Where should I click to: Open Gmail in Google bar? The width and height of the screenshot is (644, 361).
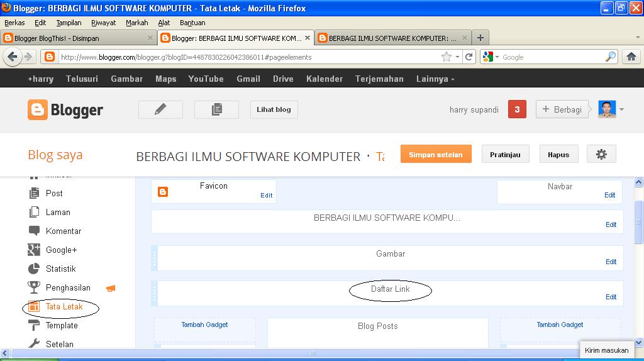pos(248,79)
